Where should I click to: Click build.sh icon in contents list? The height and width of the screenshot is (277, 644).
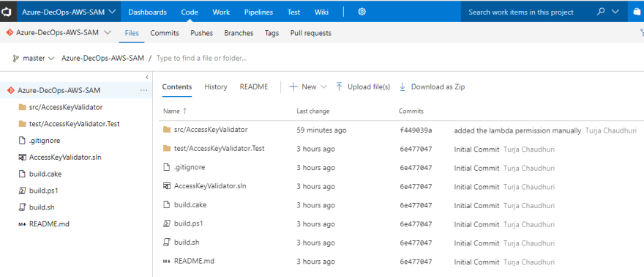(167, 243)
